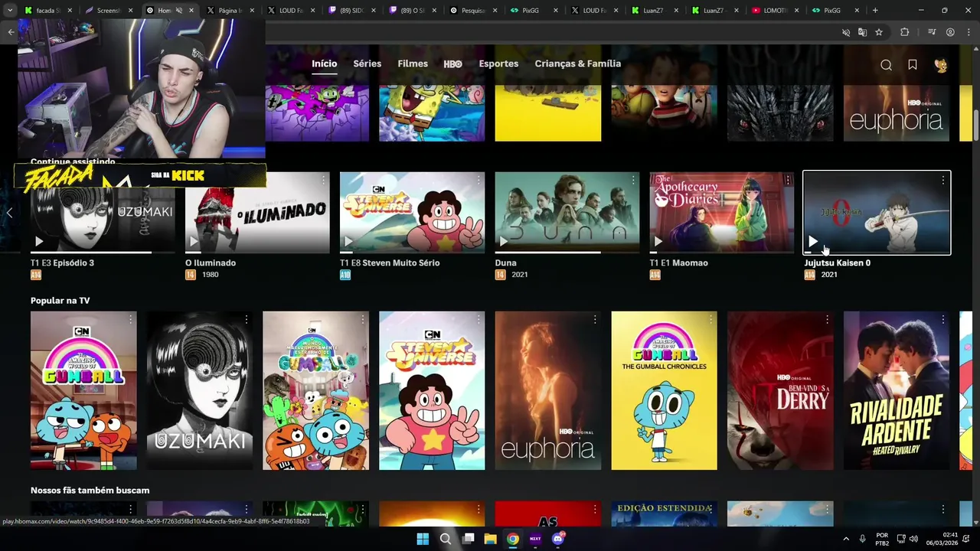Open browser tab search dropdown
Image resolution: width=980 pixels, height=551 pixels.
(x=10, y=11)
